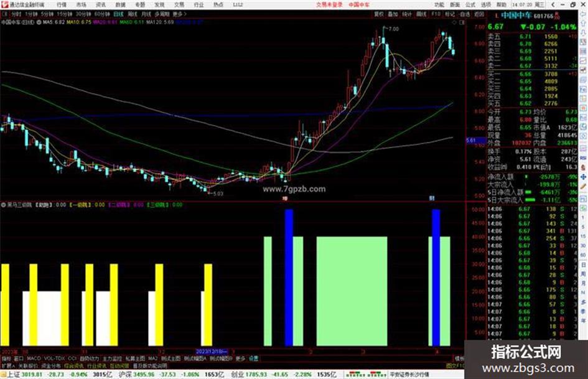The width and height of the screenshot is (588, 379).
Task: Open the 帮助 menu
Action: coord(502,4)
